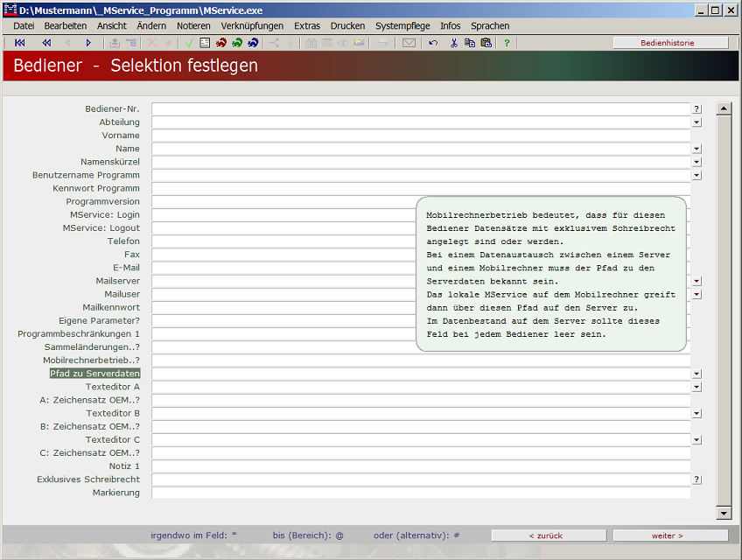The height and width of the screenshot is (560, 742).
Task: Go to next record arrow icon
Action: (x=88, y=43)
